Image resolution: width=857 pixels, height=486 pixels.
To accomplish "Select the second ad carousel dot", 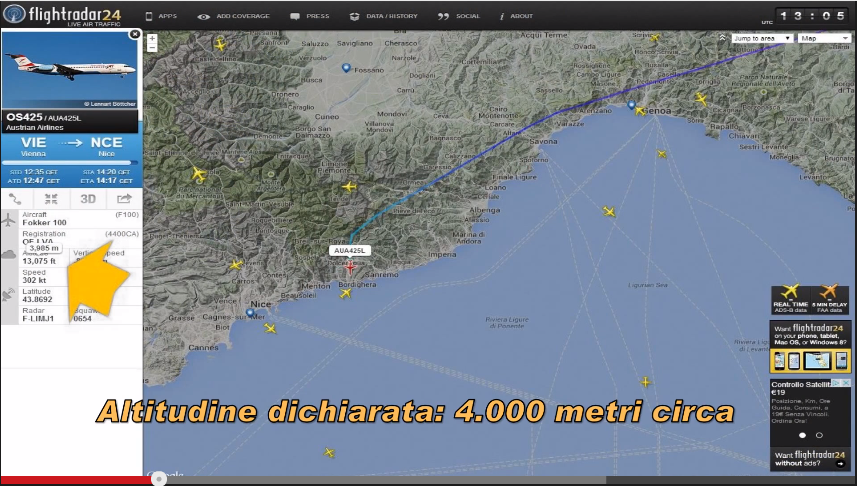I will point(819,435).
